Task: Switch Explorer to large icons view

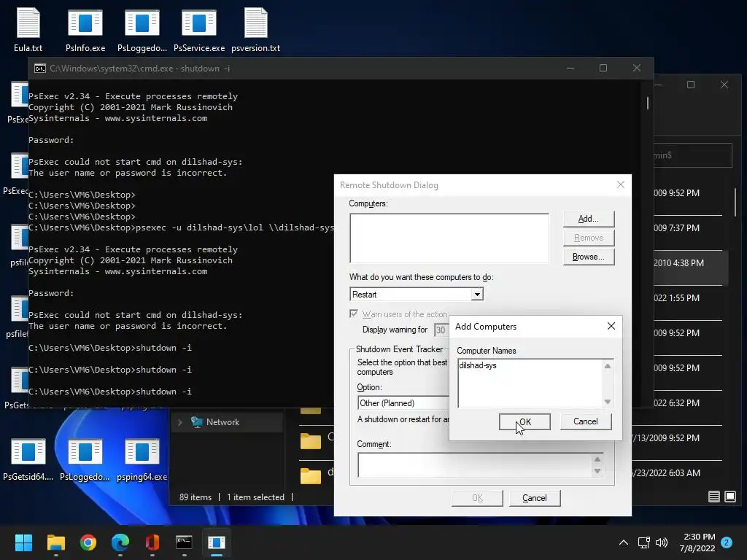Action: [729, 497]
